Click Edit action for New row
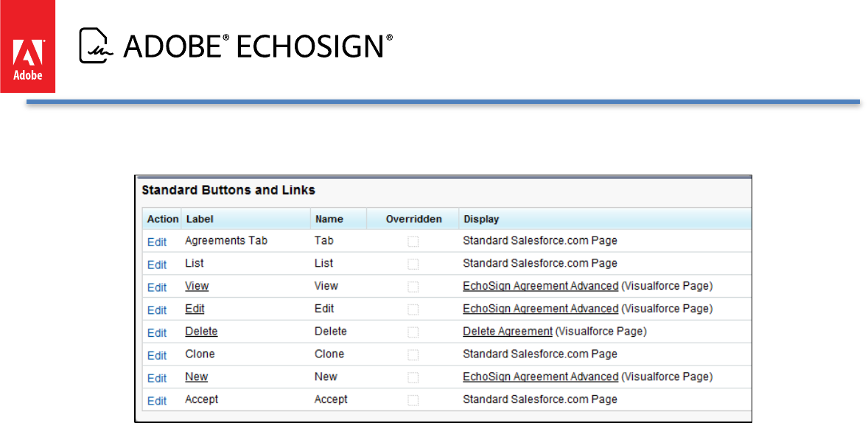Viewport: 868px width, 423px height. pos(157,378)
